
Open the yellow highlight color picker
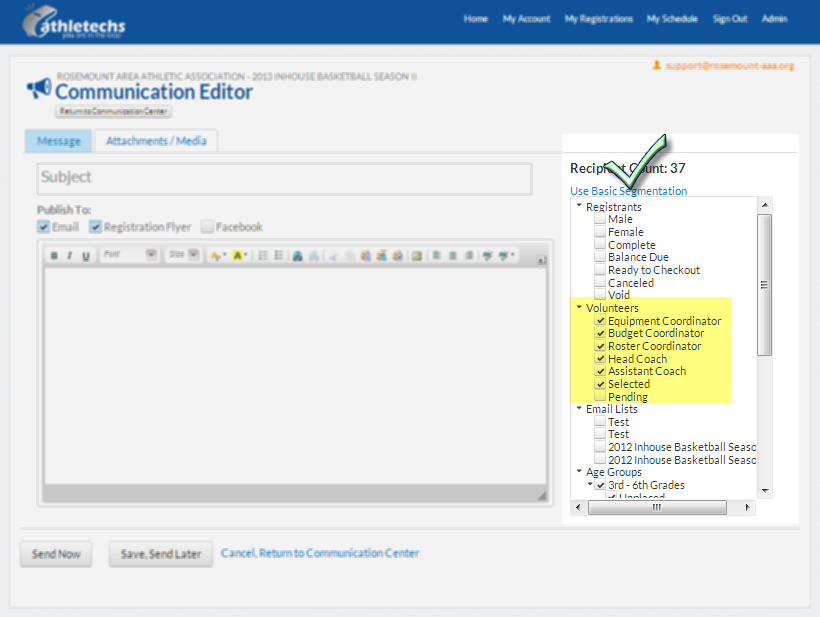pyautogui.click(x=240, y=255)
